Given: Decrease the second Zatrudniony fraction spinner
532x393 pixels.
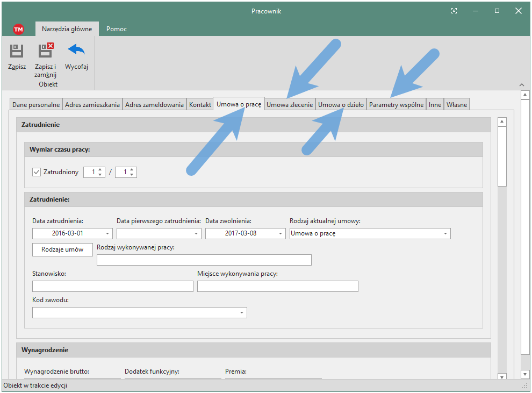Looking at the screenshot, I should 132,175.
